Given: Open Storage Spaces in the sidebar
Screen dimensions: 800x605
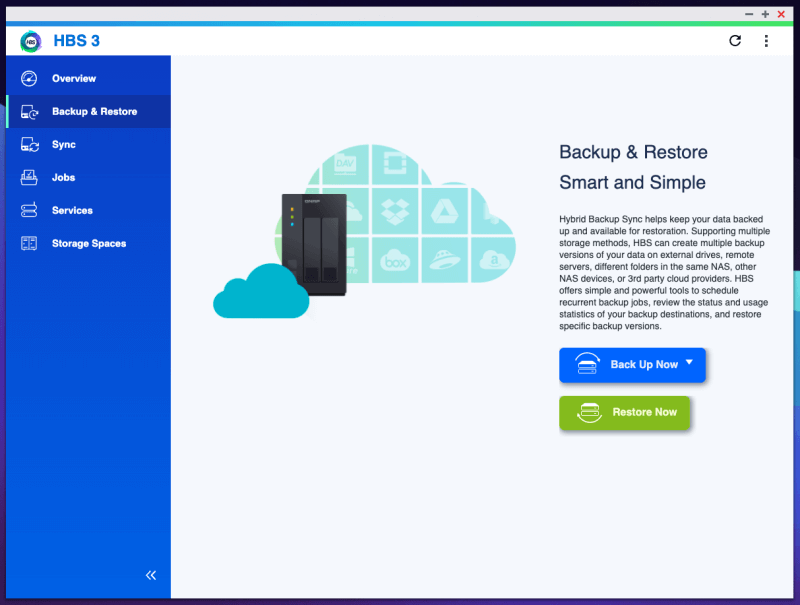Looking at the screenshot, I should [88, 244].
